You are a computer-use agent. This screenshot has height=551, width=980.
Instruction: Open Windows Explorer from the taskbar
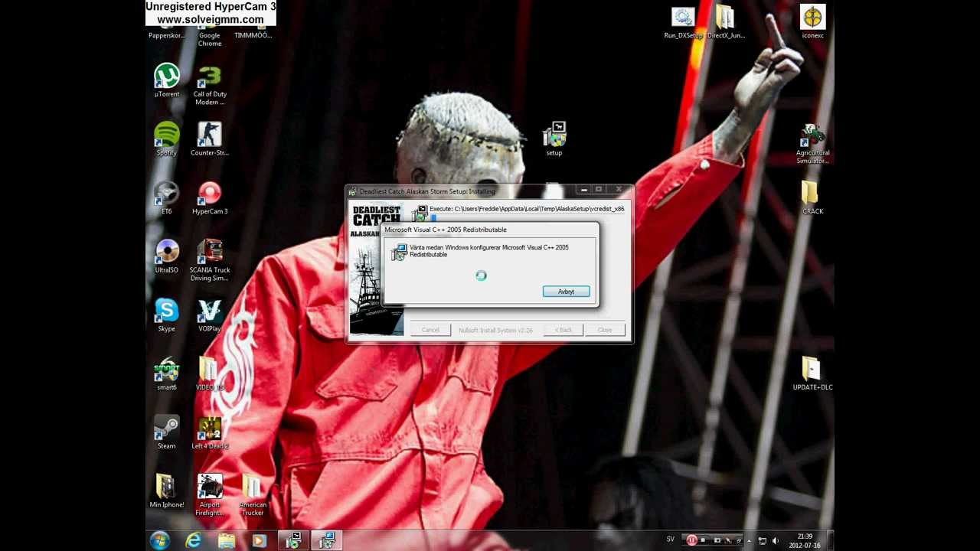click(x=227, y=540)
